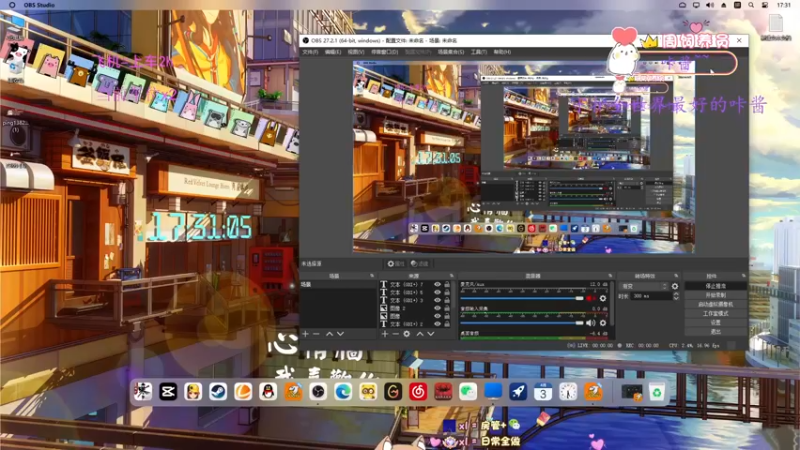Pop out the audio mixer dock panel
This screenshot has height=450, width=800.
(x=611, y=276)
